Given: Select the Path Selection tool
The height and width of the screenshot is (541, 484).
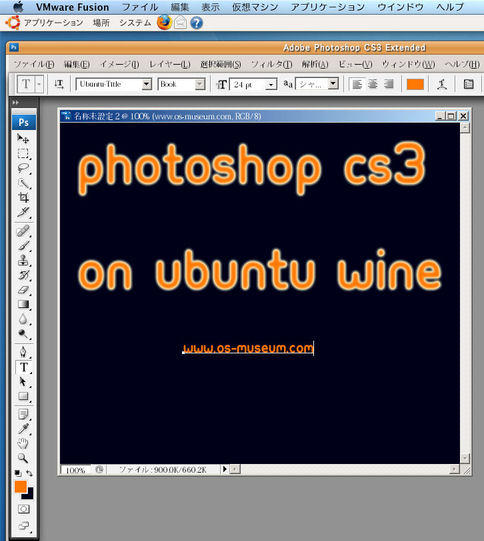Looking at the screenshot, I should point(23,382).
